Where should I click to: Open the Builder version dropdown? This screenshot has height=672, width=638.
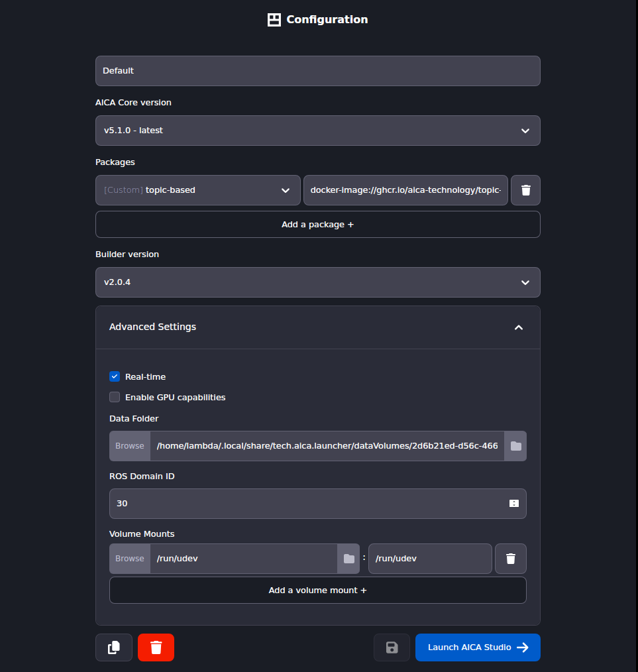pyautogui.click(x=317, y=282)
